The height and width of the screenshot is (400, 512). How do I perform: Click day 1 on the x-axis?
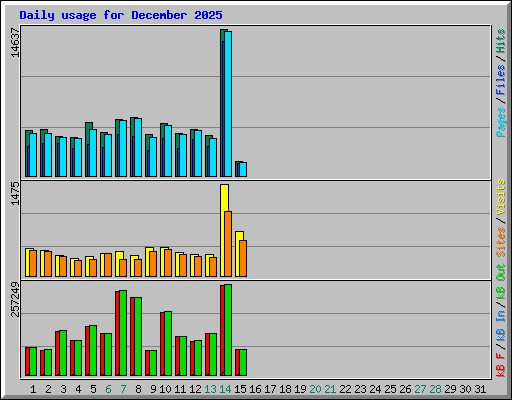tap(33, 389)
